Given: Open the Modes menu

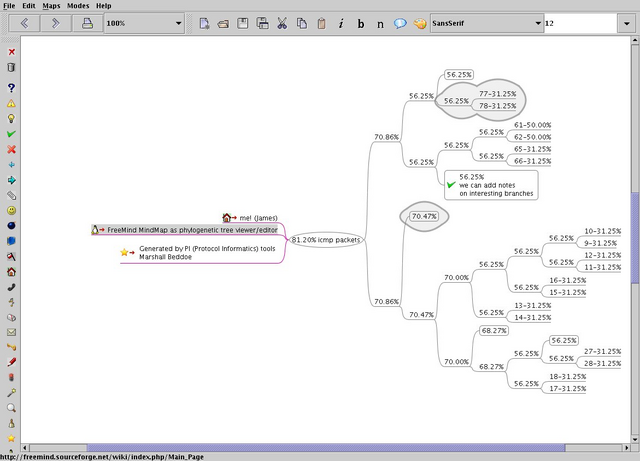Looking at the screenshot, I should point(78,6).
